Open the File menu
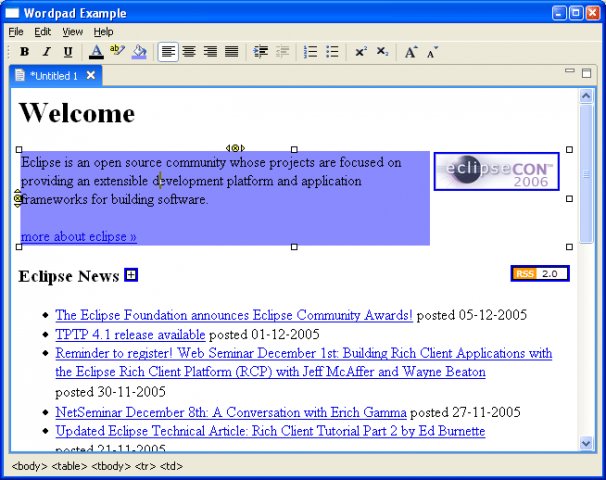 16,32
